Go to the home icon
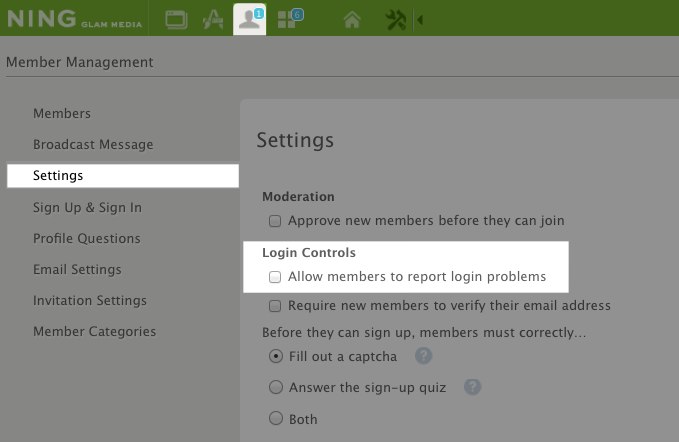 [x=352, y=19]
